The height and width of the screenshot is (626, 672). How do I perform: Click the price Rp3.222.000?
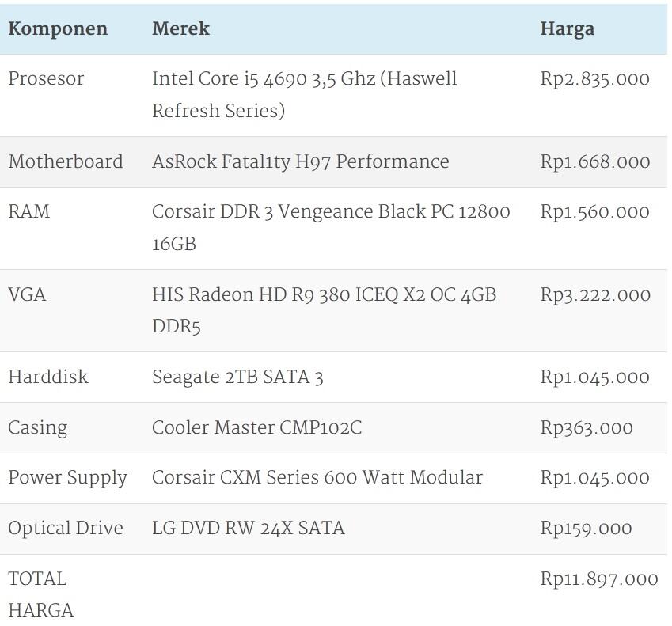pos(594,295)
